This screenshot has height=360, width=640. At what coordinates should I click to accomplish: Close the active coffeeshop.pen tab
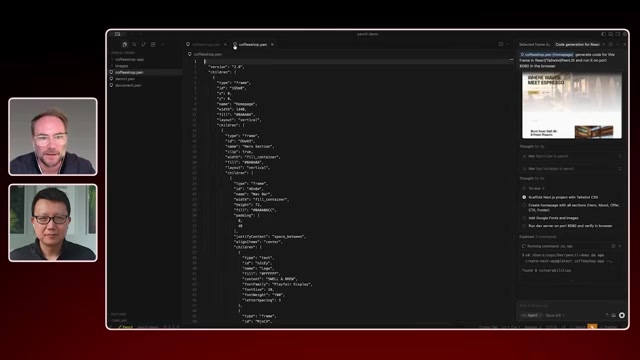tap(272, 44)
